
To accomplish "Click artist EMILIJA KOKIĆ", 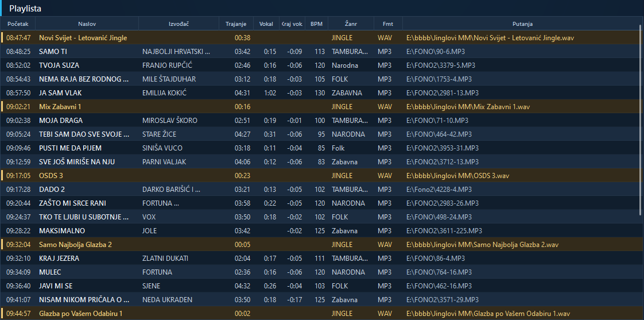I will click(164, 93).
